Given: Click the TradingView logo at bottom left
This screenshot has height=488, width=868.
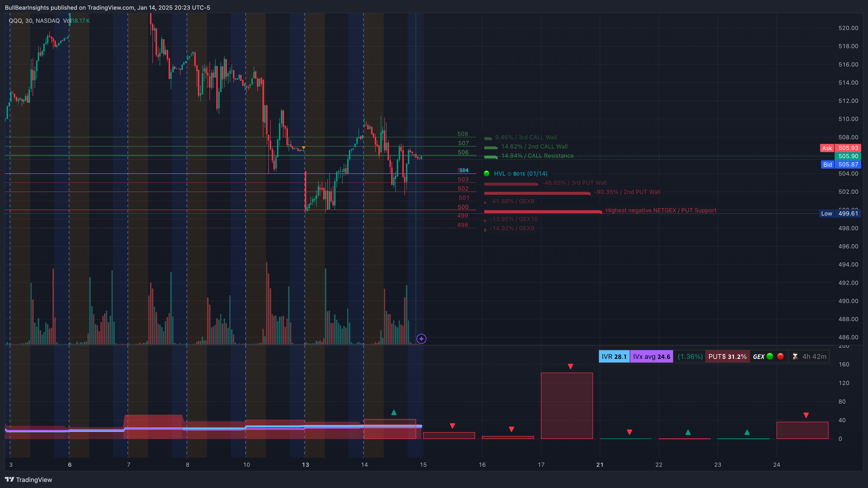Looking at the screenshot, I should pyautogui.click(x=28, y=480).
